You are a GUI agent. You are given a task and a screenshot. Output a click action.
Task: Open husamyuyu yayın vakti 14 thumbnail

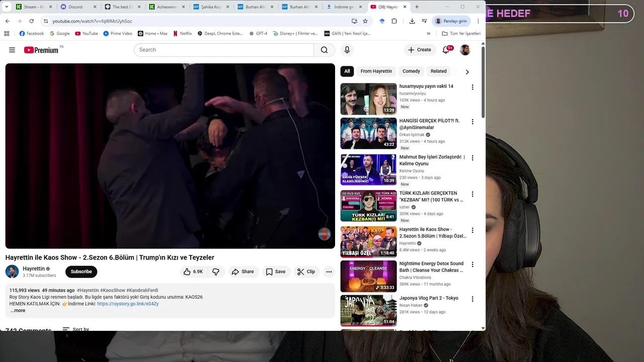(x=368, y=99)
